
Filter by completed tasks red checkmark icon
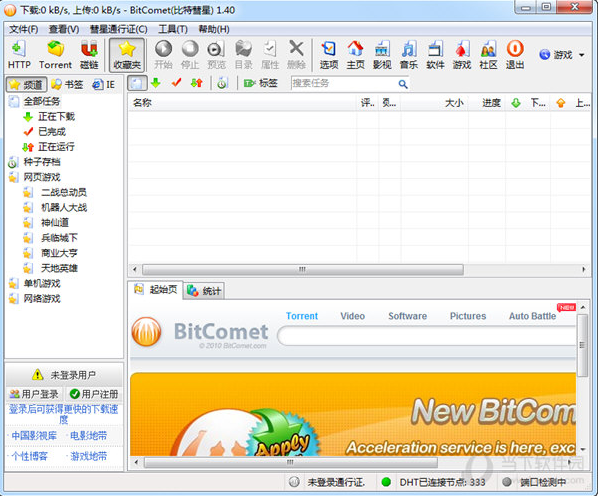[x=176, y=83]
